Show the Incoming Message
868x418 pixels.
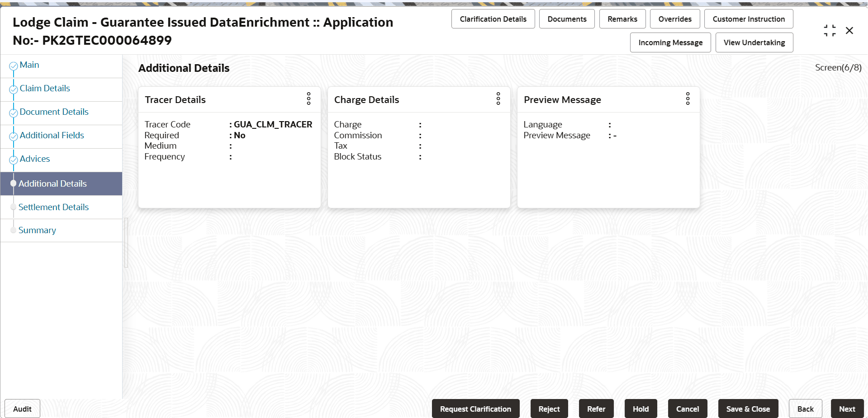click(670, 42)
